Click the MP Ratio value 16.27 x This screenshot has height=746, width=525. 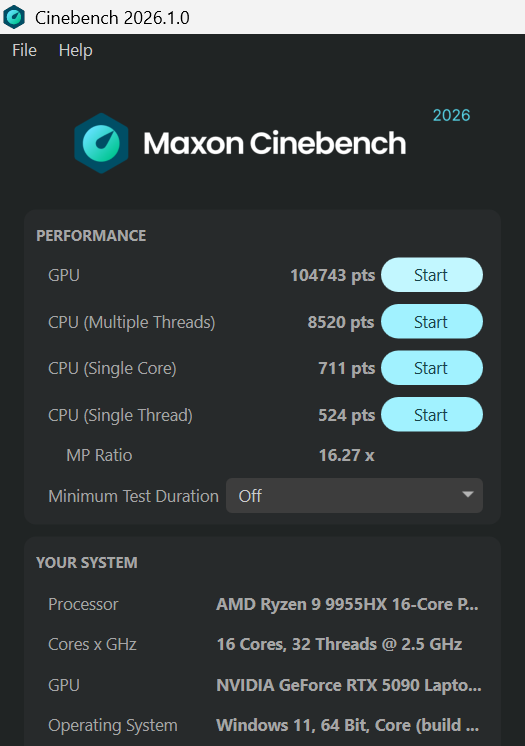tap(347, 455)
